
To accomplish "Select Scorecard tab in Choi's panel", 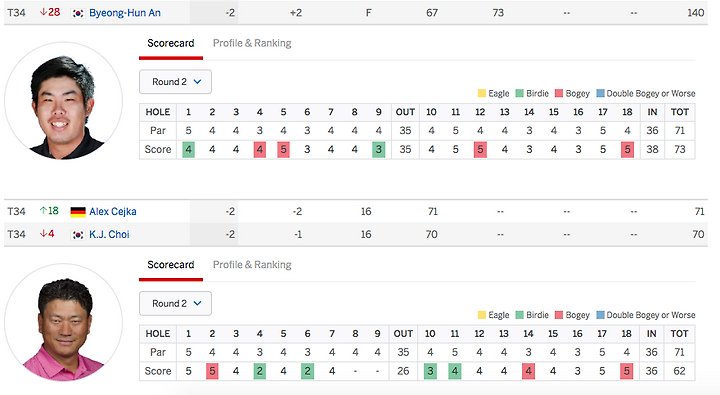I will tap(171, 265).
